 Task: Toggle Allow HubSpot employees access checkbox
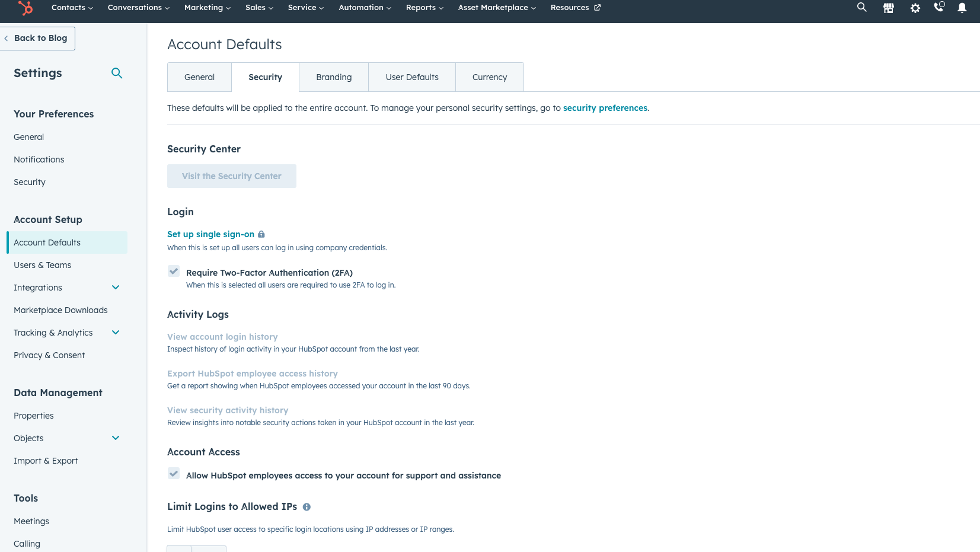tap(174, 473)
